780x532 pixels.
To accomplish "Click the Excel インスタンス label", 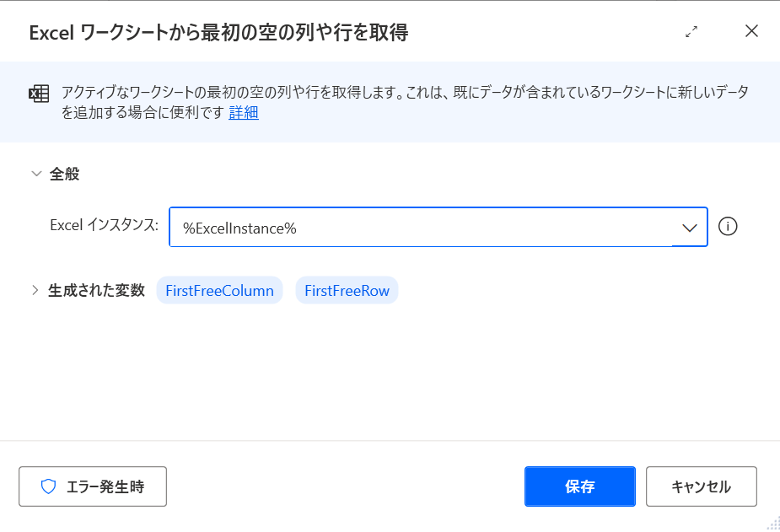I will click(x=105, y=225).
